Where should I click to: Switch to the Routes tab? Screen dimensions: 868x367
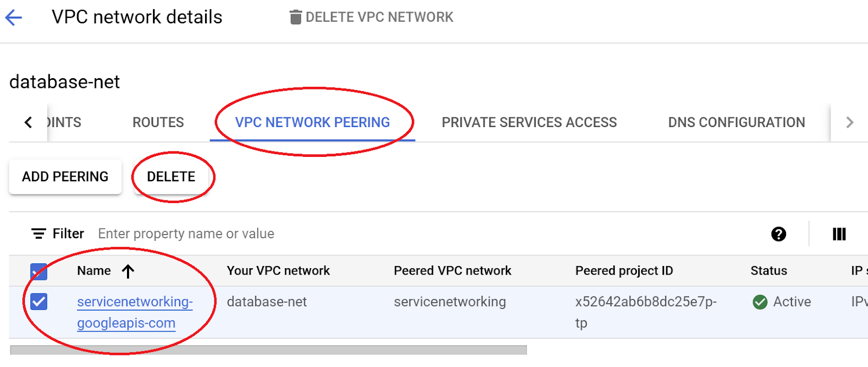click(158, 123)
